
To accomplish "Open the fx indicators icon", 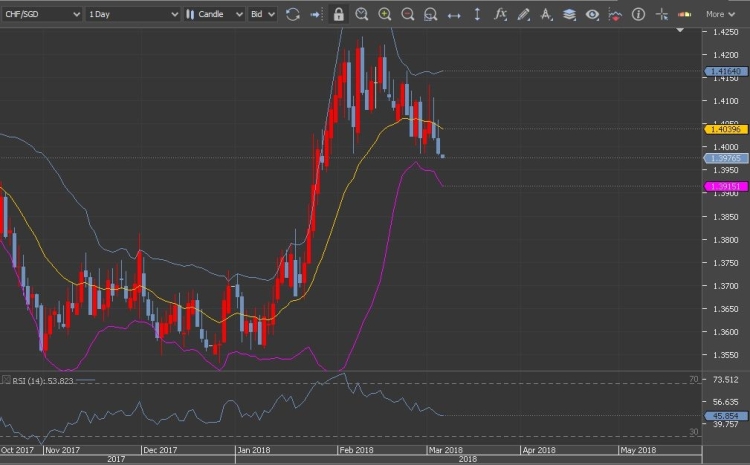I will (x=501, y=14).
